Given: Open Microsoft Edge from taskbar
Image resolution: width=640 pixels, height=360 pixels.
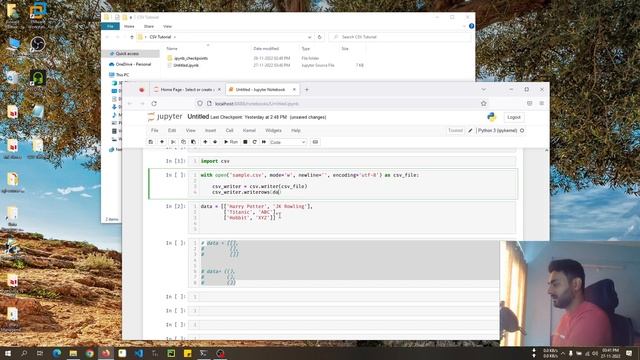Looking at the screenshot, I should coord(57,353).
